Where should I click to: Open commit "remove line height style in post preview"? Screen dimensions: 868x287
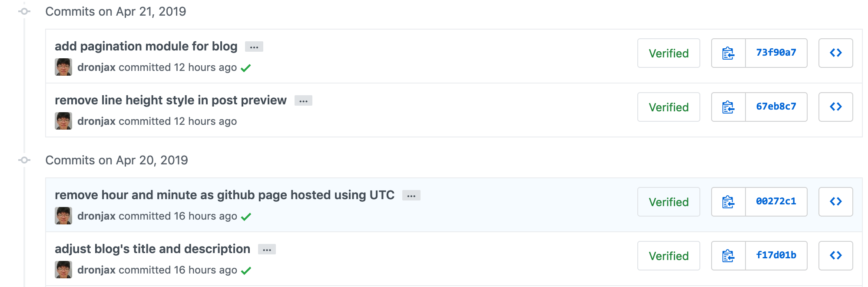coord(170,100)
